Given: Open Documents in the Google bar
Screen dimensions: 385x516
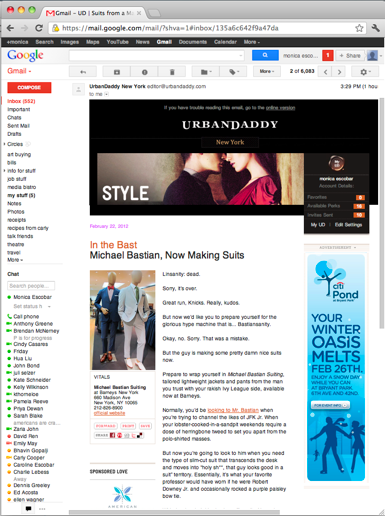Looking at the screenshot, I should (x=193, y=42).
